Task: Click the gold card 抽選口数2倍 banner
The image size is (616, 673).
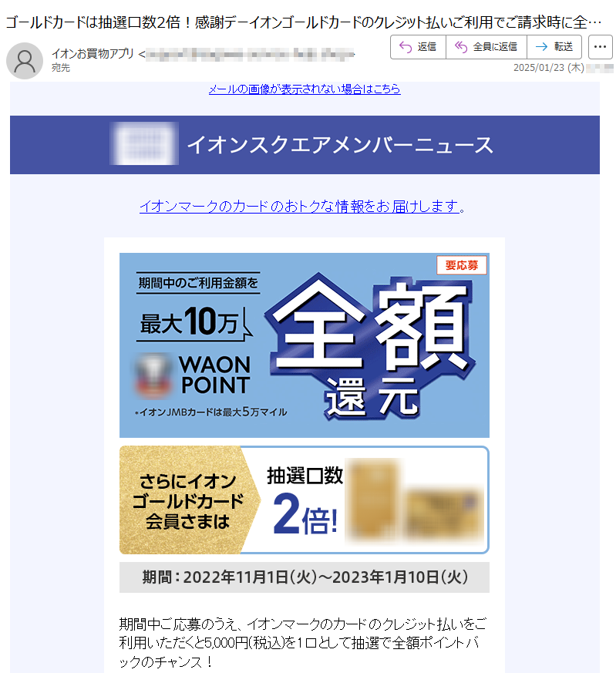Action: coord(305,500)
